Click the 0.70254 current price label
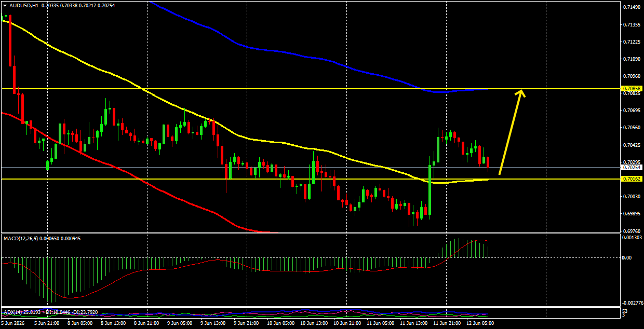This screenshot has height=329, width=644. click(632, 167)
